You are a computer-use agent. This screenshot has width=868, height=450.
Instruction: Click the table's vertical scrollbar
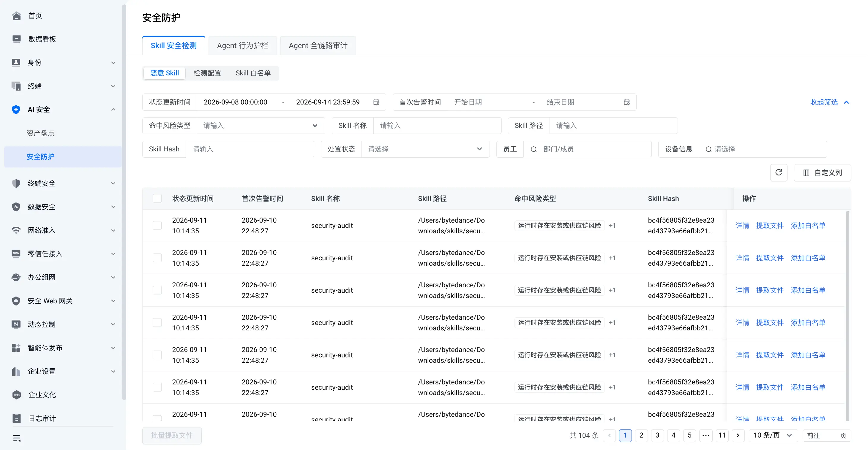(848, 315)
